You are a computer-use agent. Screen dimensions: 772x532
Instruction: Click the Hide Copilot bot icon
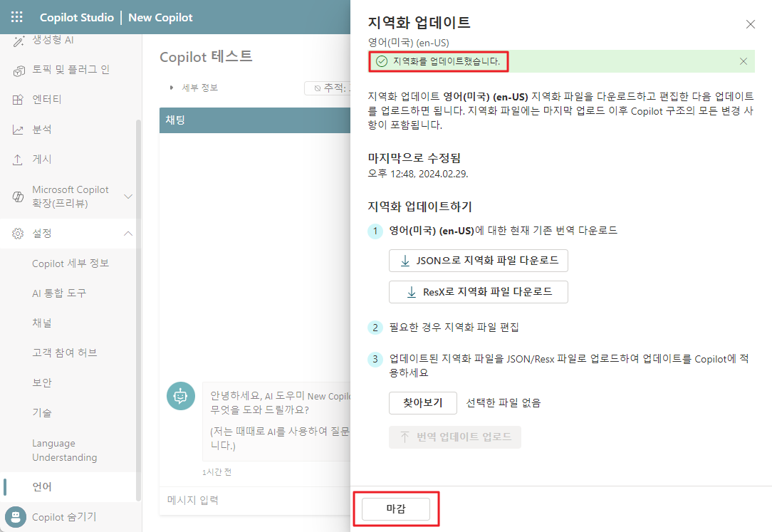[x=16, y=517]
